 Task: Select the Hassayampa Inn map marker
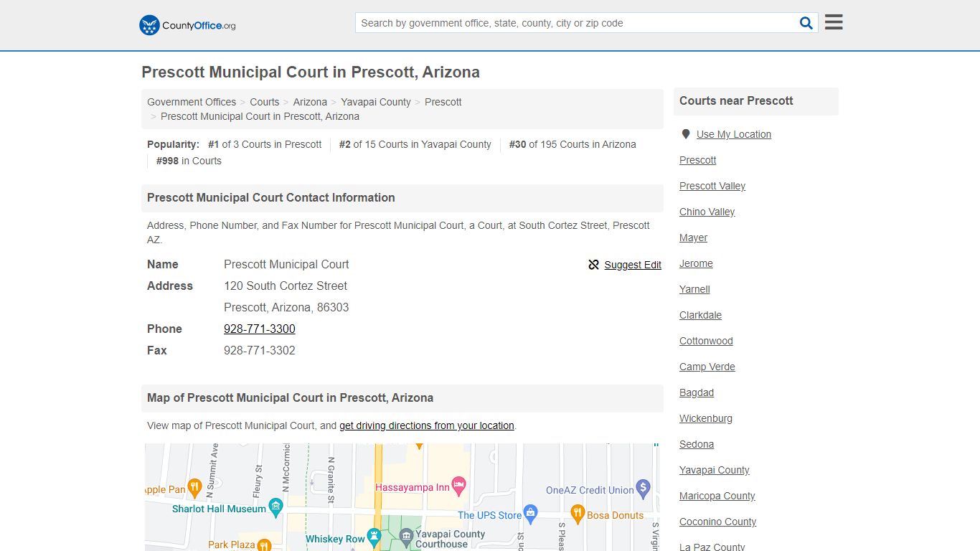point(457,486)
